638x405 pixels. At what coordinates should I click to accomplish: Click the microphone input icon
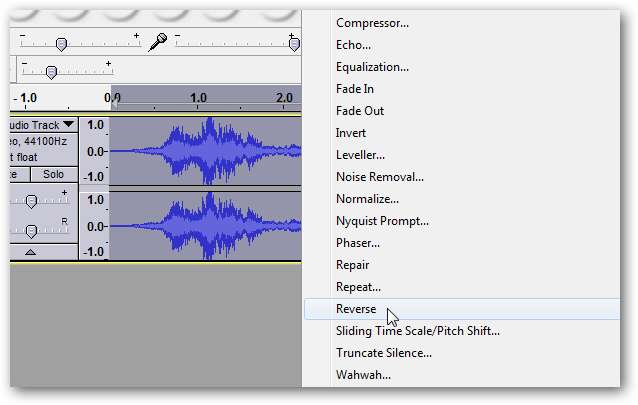click(x=157, y=42)
